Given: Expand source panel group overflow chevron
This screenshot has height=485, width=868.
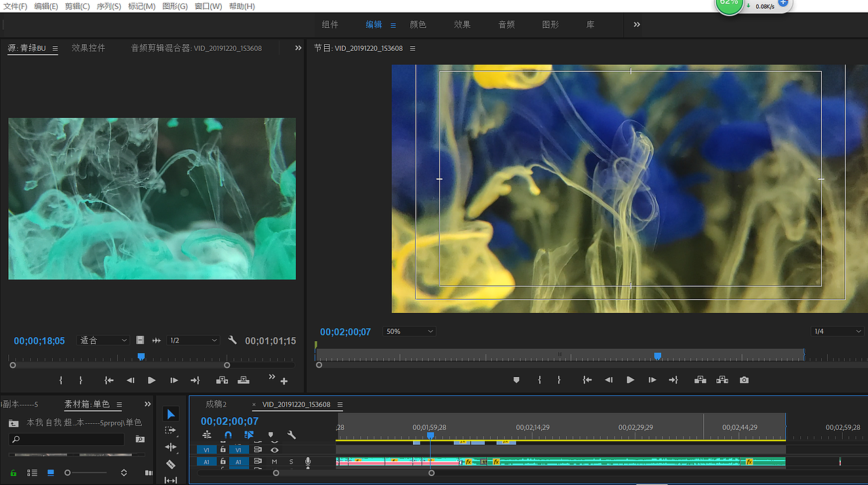Looking at the screenshot, I should coord(298,48).
